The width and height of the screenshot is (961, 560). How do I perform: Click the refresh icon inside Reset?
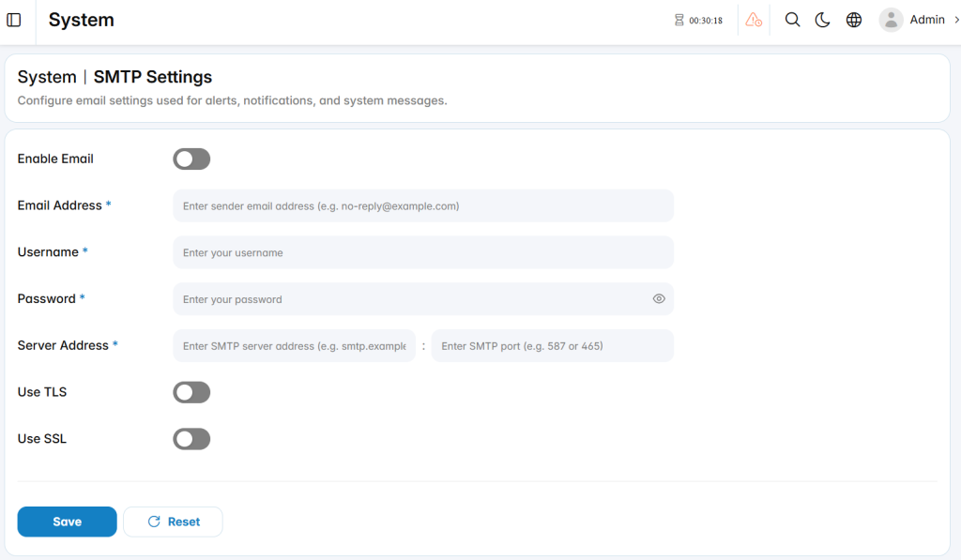(154, 522)
